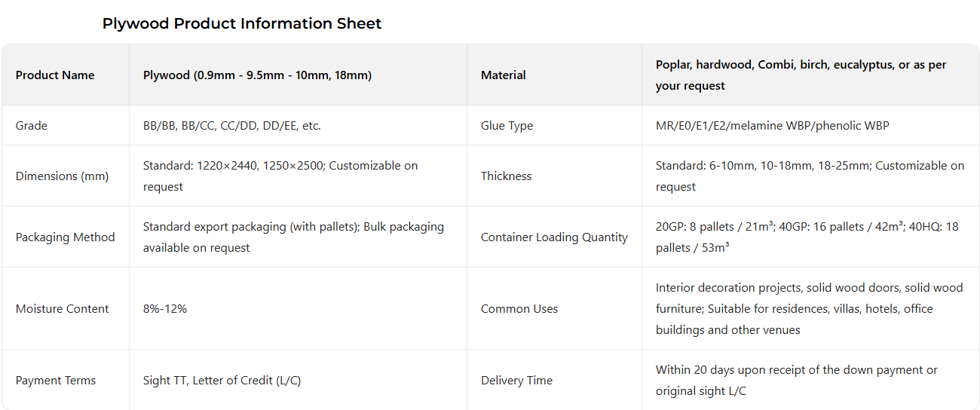Select the Plywood thickness range header text
Viewport: 980px width, 410px height.
[x=257, y=75]
